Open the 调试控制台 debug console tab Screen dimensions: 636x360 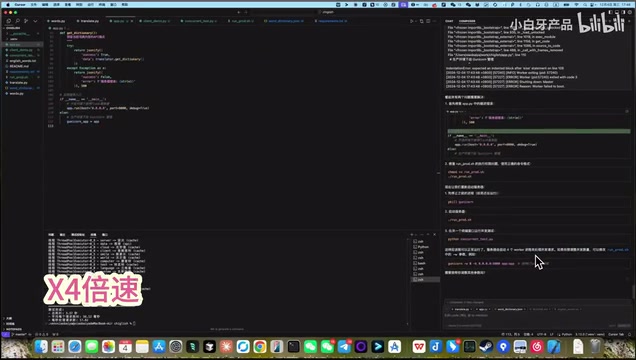78,235
